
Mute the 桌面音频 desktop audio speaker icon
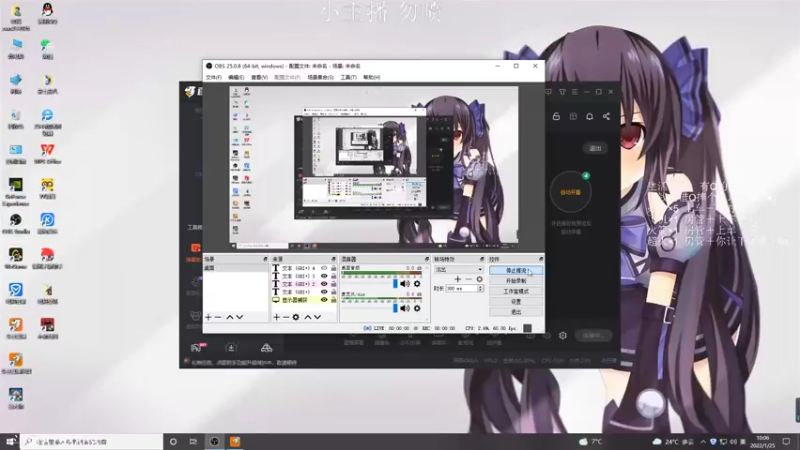405,284
